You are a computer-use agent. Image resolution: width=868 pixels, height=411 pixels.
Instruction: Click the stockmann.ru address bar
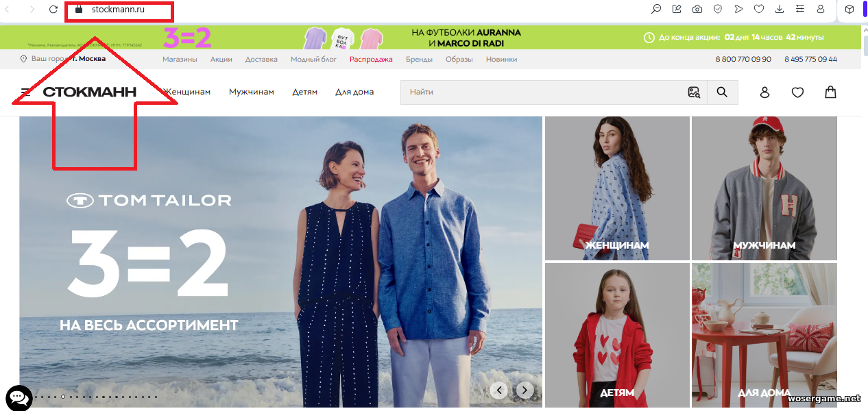point(119,10)
